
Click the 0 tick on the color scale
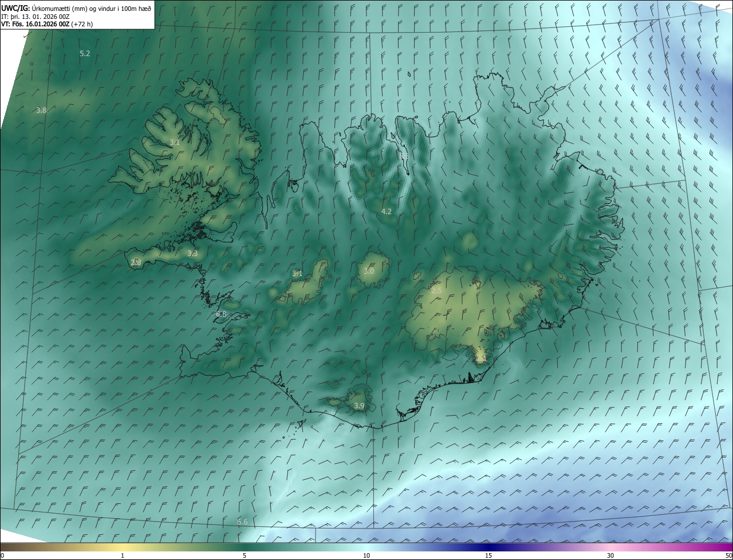(x=2, y=555)
